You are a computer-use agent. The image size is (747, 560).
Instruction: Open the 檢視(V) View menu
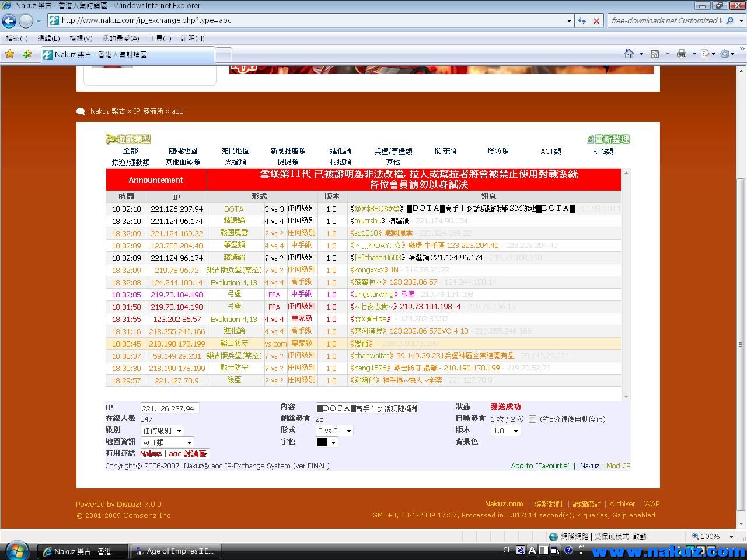81,38
